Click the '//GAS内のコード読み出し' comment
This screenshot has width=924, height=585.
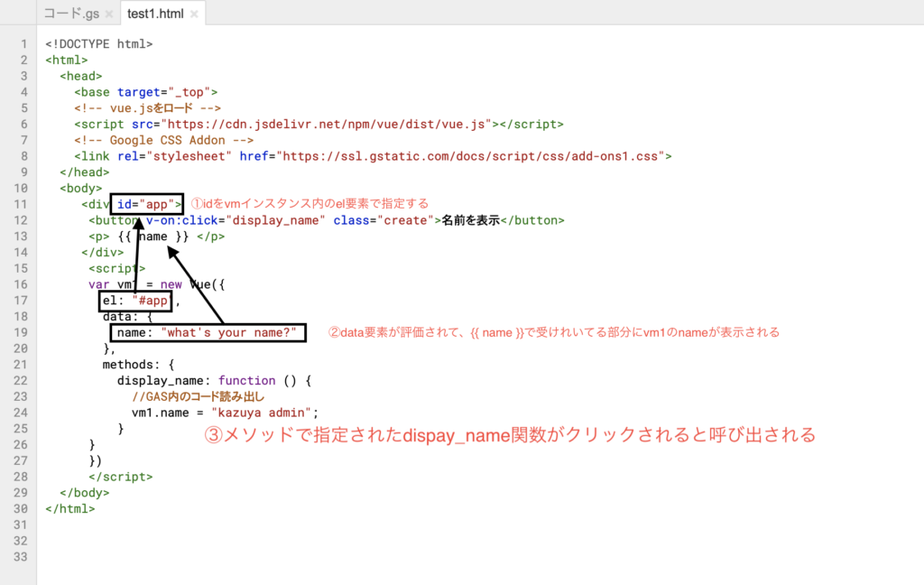click(x=198, y=397)
